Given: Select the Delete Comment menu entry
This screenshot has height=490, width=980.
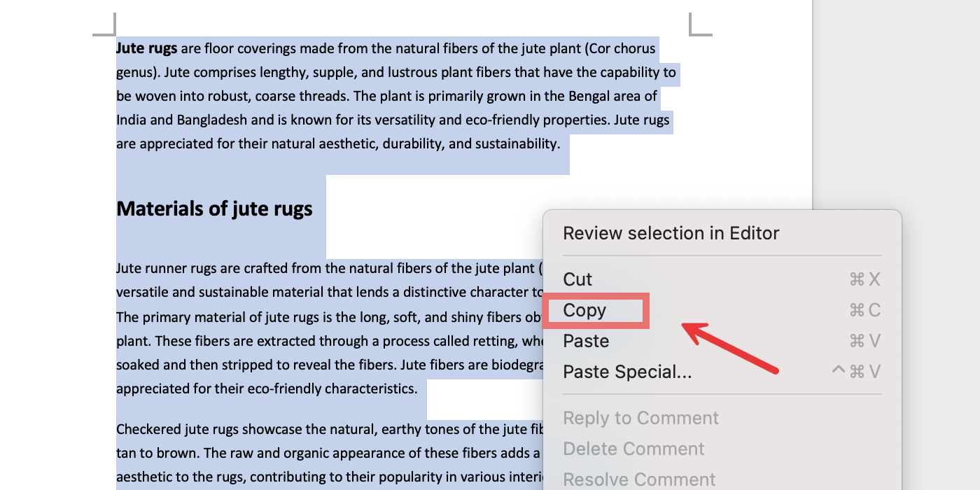Looking at the screenshot, I should tap(633, 449).
